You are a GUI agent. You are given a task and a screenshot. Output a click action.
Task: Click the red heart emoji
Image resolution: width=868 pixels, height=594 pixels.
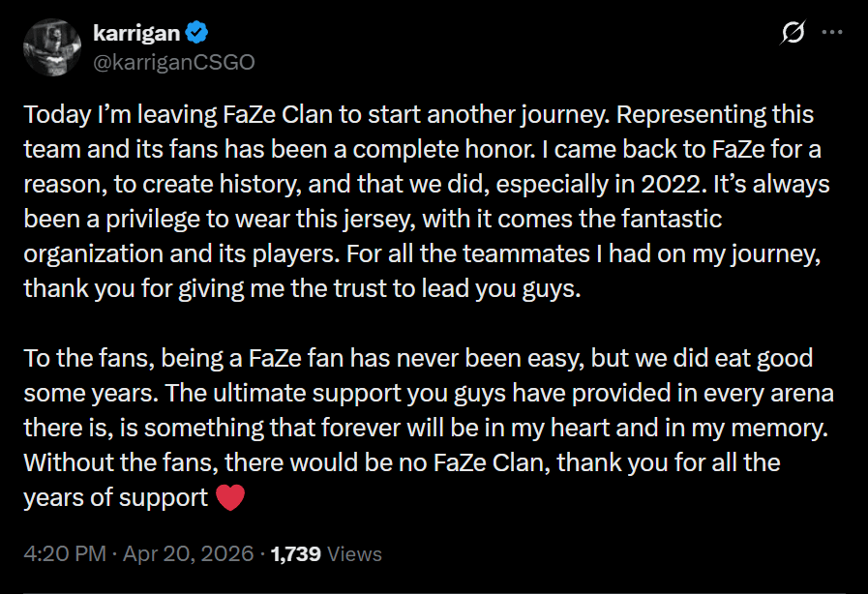click(x=228, y=497)
